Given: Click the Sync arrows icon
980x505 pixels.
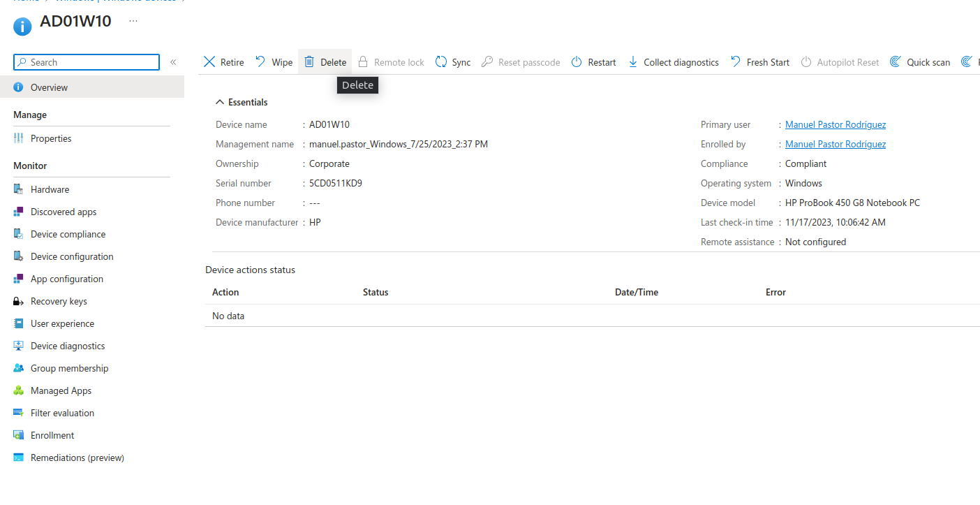Looking at the screenshot, I should pyautogui.click(x=441, y=62).
